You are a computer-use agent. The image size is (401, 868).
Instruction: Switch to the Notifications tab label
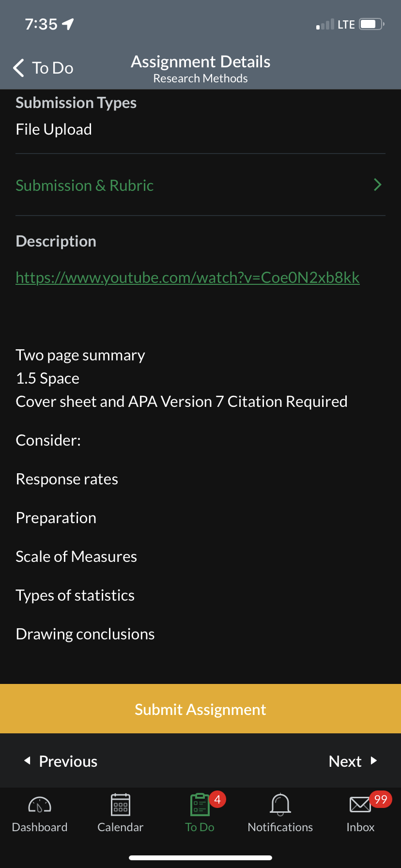[280, 827]
